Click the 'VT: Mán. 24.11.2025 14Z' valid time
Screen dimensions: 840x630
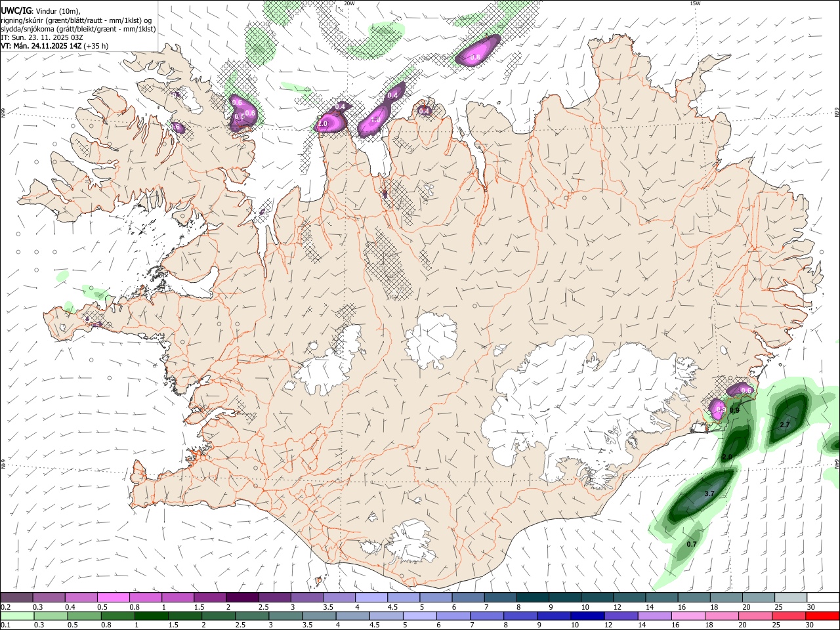click(x=41, y=46)
